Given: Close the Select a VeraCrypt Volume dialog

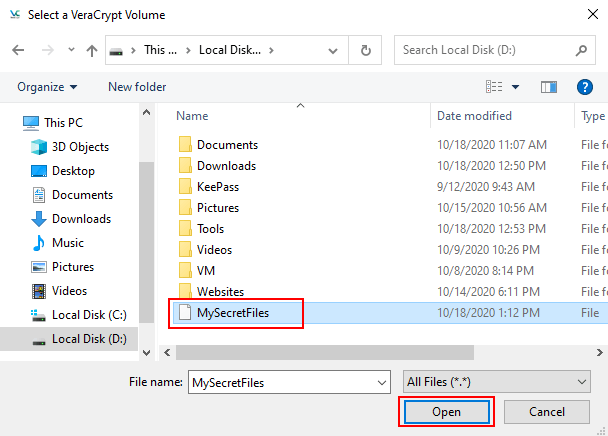Looking at the screenshot, I should click(x=592, y=14).
